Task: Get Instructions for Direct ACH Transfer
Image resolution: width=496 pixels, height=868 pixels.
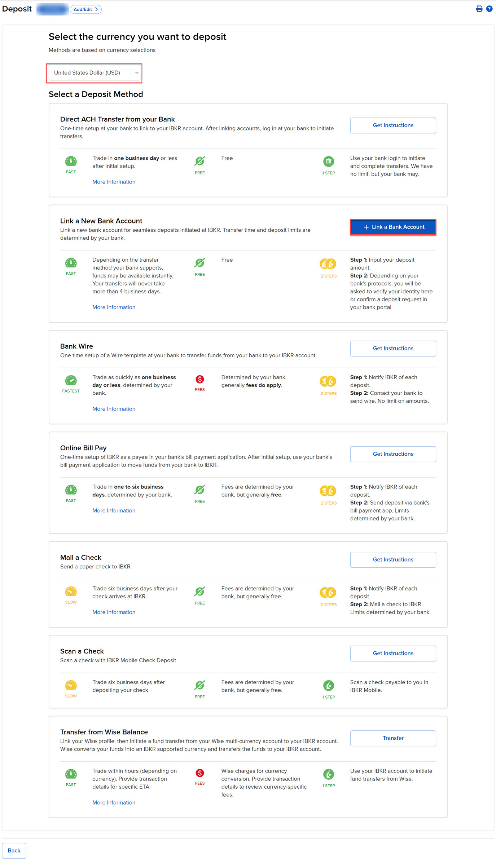Action: tap(393, 125)
